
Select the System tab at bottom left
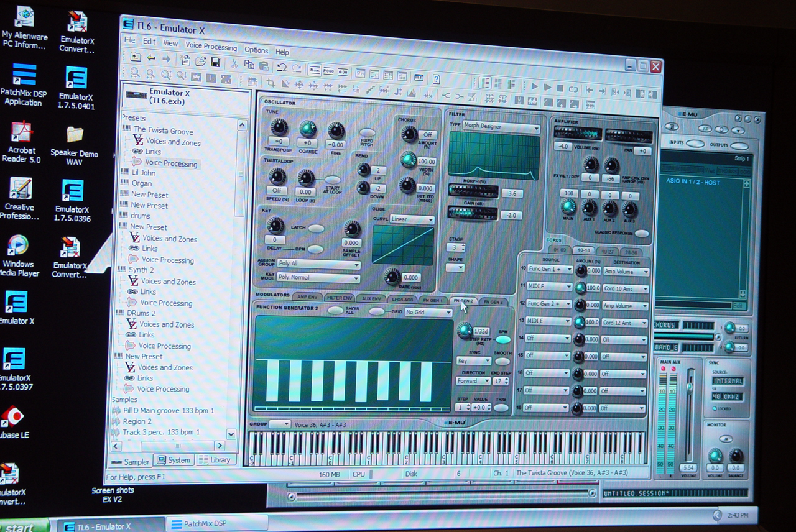pos(174,460)
